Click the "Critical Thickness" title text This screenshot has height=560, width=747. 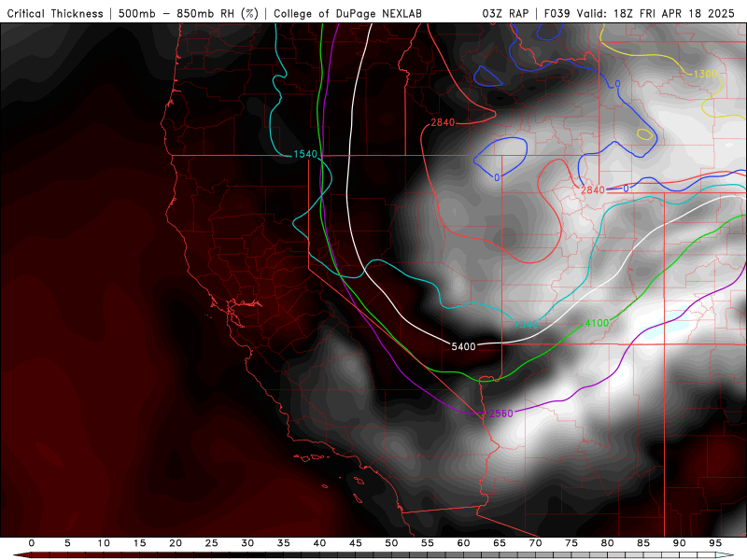coord(55,14)
